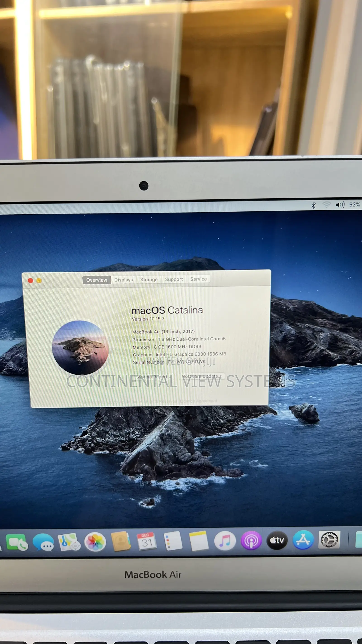Close the About This Mac window

pyautogui.click(x=31, y=281)
